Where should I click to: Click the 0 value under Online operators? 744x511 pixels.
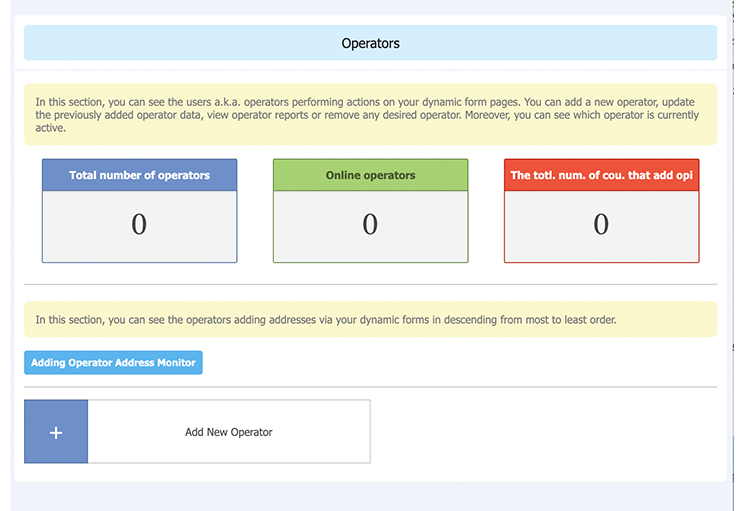point(370,224)
